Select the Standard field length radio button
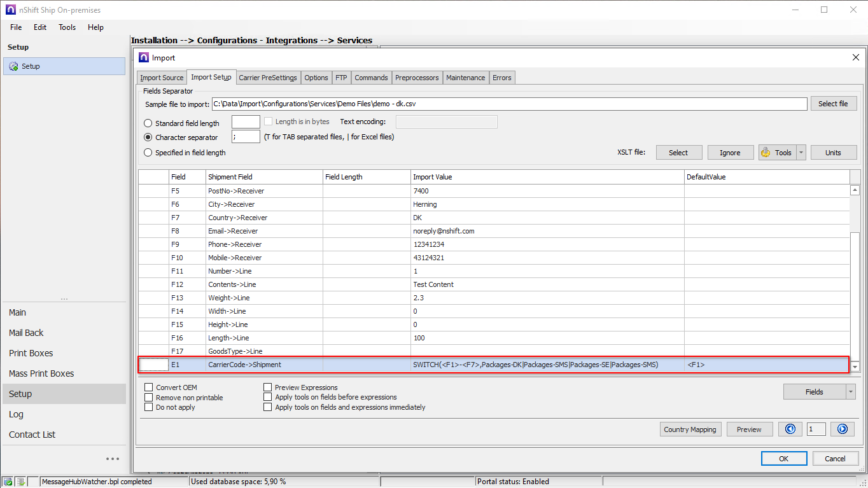This screenshot has width=868, height=488. point(148,123)
